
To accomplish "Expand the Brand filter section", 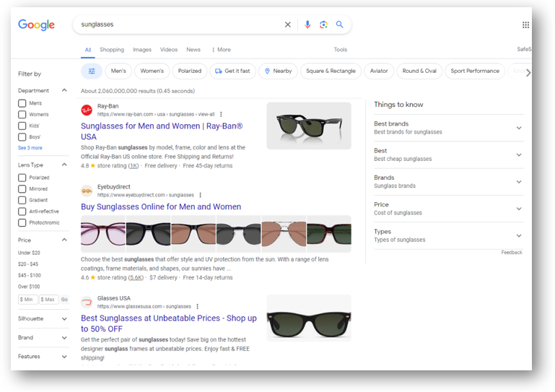I will pos(64,337).
